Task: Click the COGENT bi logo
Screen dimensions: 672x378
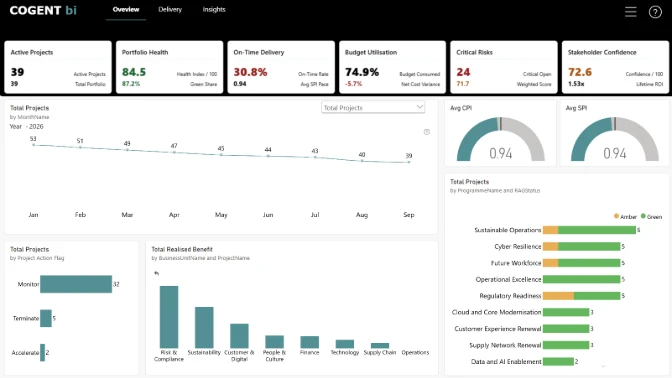Action: [43, 10]
